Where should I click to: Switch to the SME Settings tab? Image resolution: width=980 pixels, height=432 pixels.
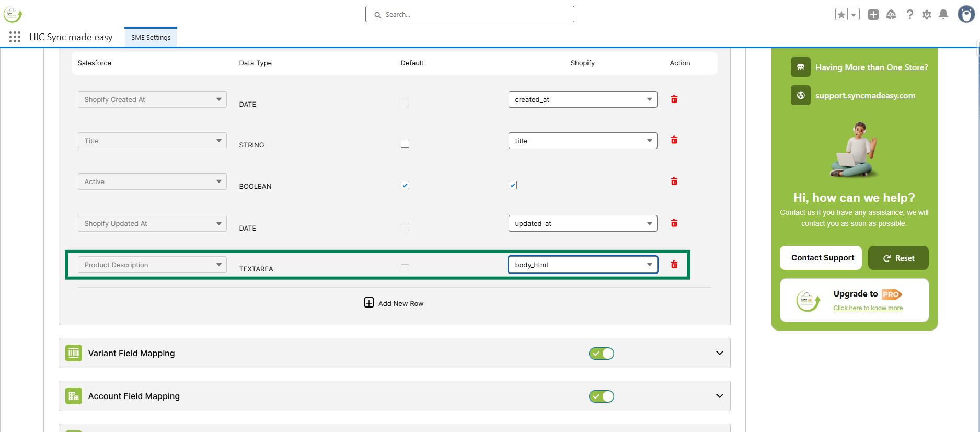coord(151,37)
